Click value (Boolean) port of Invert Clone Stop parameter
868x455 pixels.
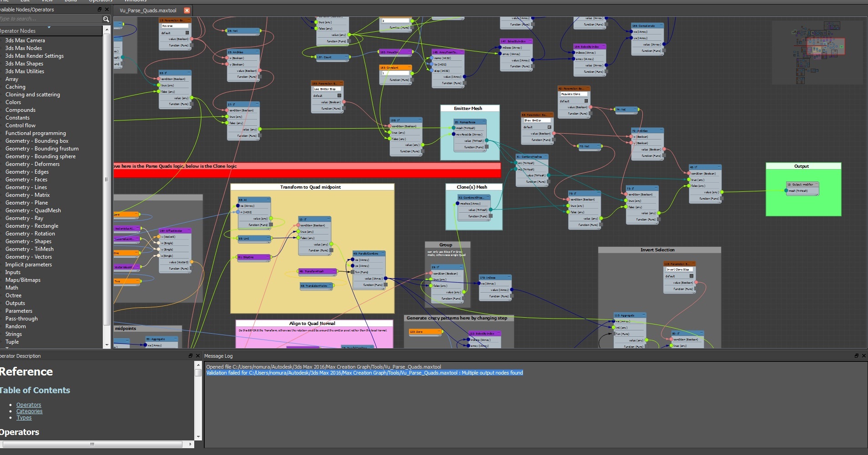[696, 283]
